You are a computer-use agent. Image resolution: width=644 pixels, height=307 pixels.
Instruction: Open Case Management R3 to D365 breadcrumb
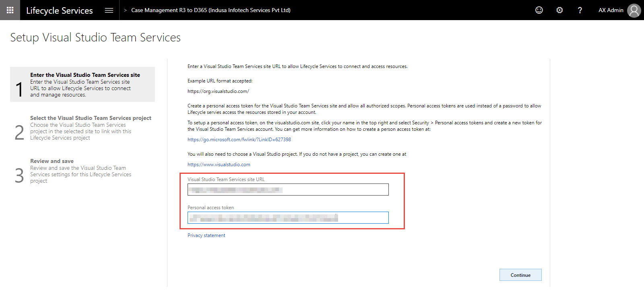point(211,10)
